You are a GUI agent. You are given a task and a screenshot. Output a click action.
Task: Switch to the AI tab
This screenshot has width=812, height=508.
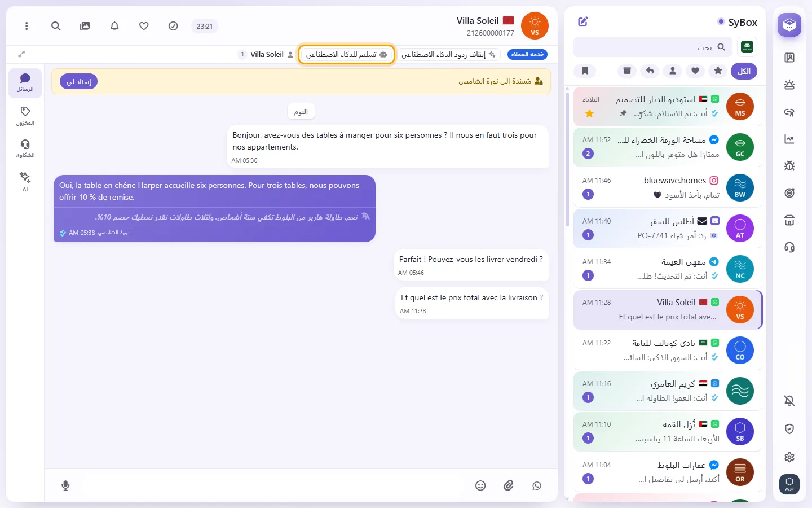[x=25, y=182]
